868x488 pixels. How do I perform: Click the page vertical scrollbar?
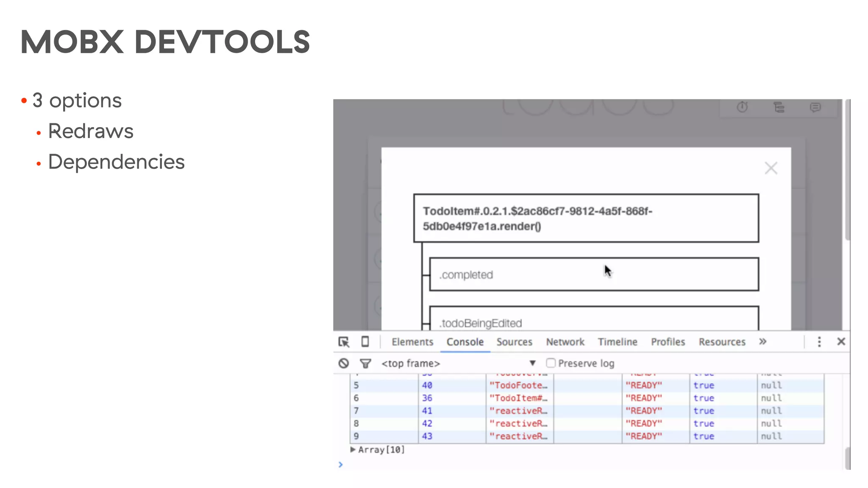(x=847, y=169)
